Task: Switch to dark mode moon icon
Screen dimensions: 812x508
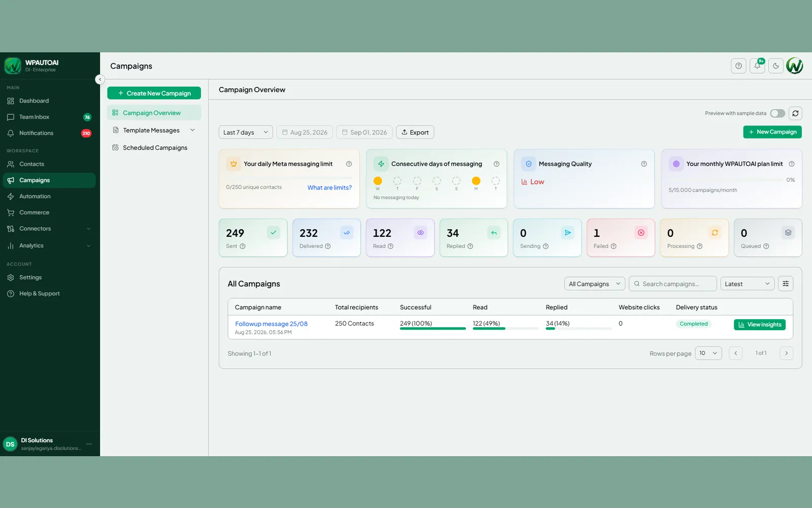Action: (776, 66)
